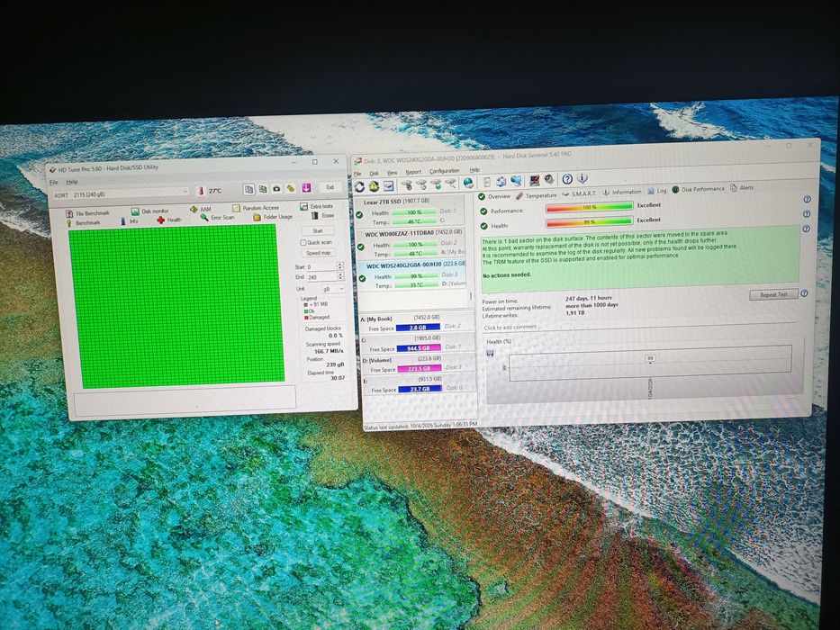The image size is (840, 630).
Task: Open the Report menu in Hard Disk Sentinel
Action: click(x=413, y=172)
